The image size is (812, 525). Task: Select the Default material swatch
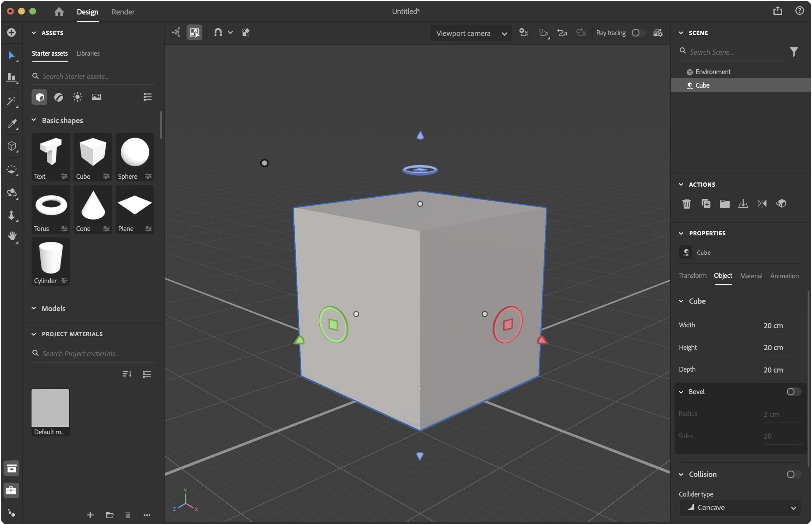pyautogui.click(x=50, y=408)
